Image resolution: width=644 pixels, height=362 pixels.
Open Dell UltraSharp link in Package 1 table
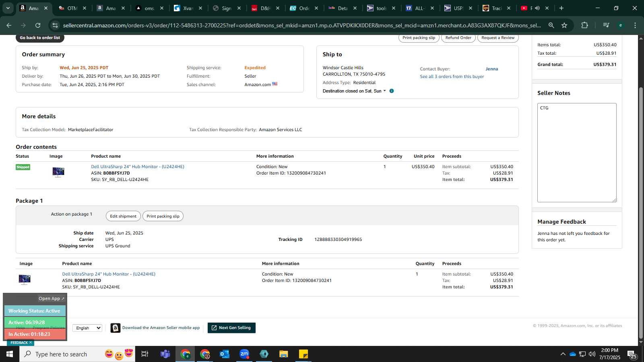tap(109, 274)
